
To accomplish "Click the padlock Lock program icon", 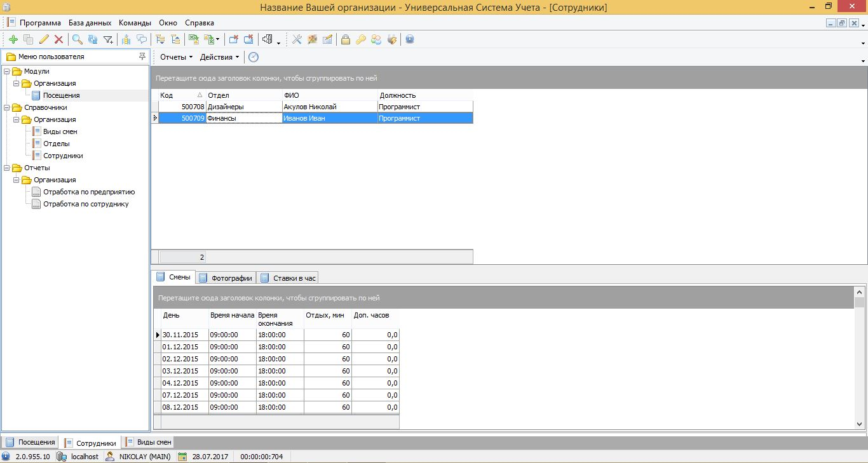I will click(345, 39).
